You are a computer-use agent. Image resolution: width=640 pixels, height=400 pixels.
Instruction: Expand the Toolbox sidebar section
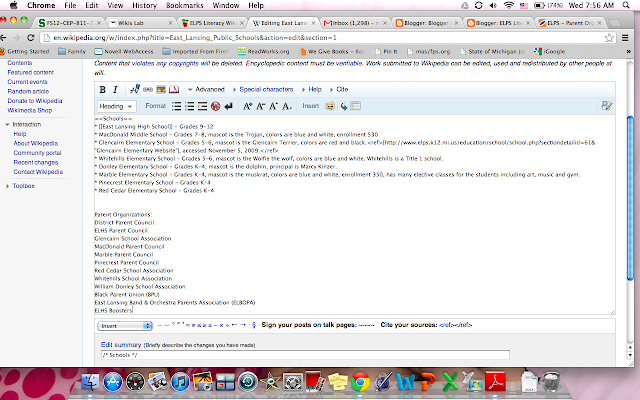(x=20, y=186)
